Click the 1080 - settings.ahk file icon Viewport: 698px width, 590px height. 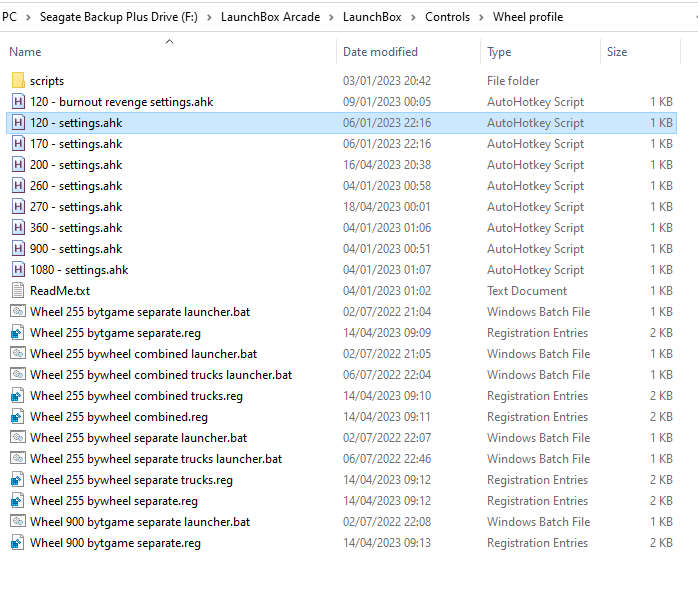tap(18, 269)
